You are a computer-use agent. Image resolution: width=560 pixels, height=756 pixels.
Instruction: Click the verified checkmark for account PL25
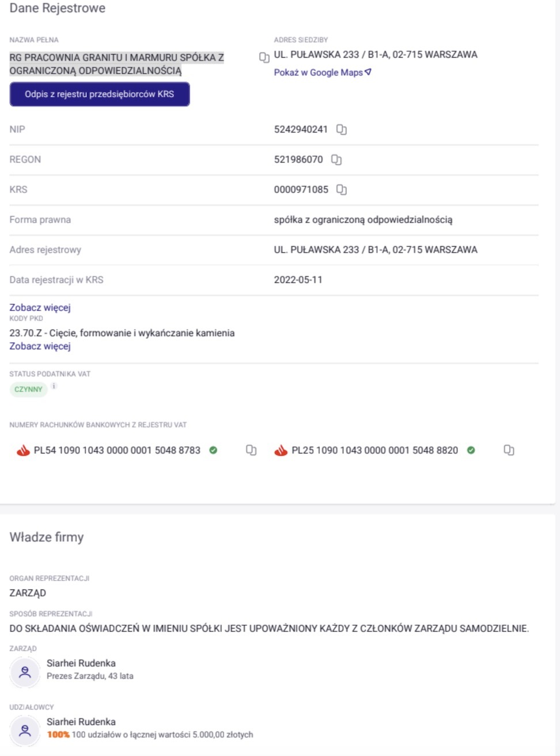click(471, 450)
